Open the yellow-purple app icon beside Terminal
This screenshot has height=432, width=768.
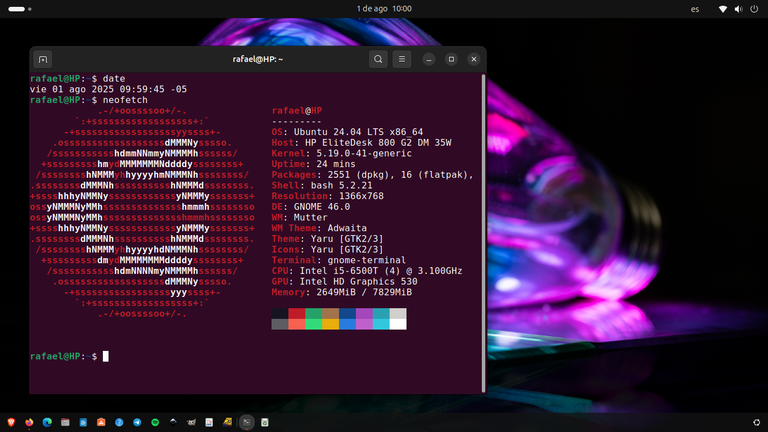pos(227,422)
